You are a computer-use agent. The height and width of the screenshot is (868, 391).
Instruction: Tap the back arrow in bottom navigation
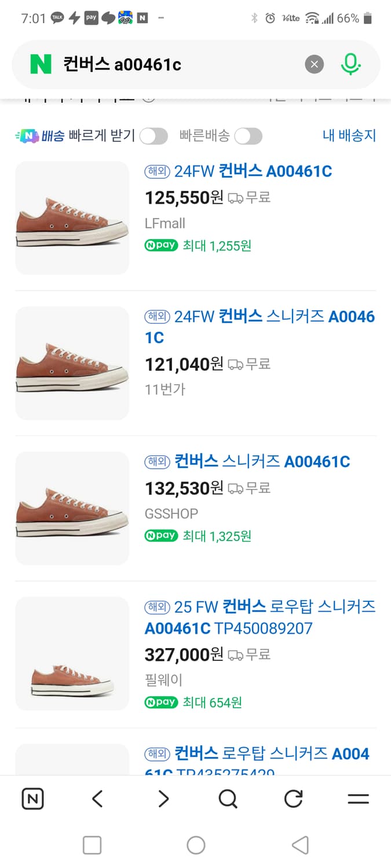pos(97,799)
